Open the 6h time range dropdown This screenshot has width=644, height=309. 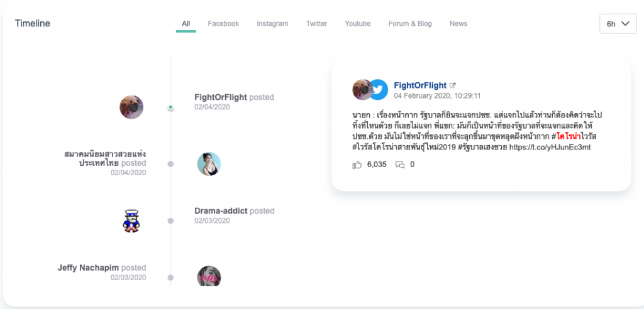(618, 24)
